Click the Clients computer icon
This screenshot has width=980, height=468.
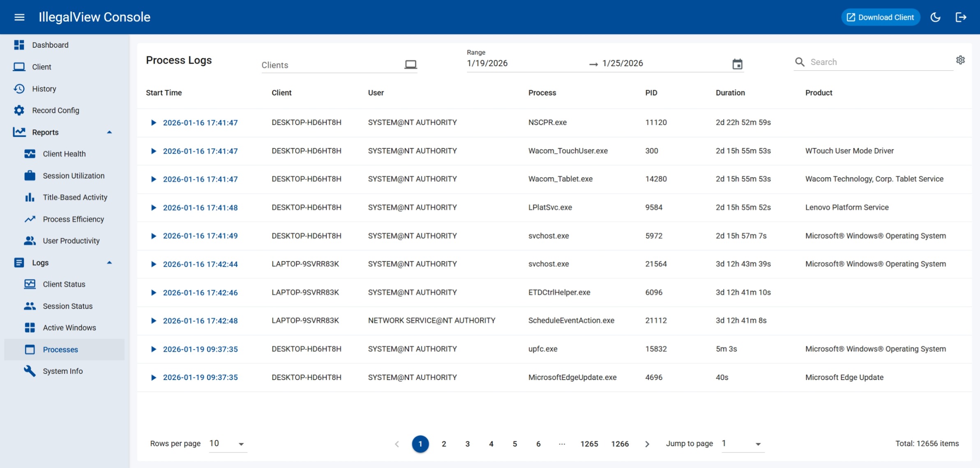(x=410, y=65)
